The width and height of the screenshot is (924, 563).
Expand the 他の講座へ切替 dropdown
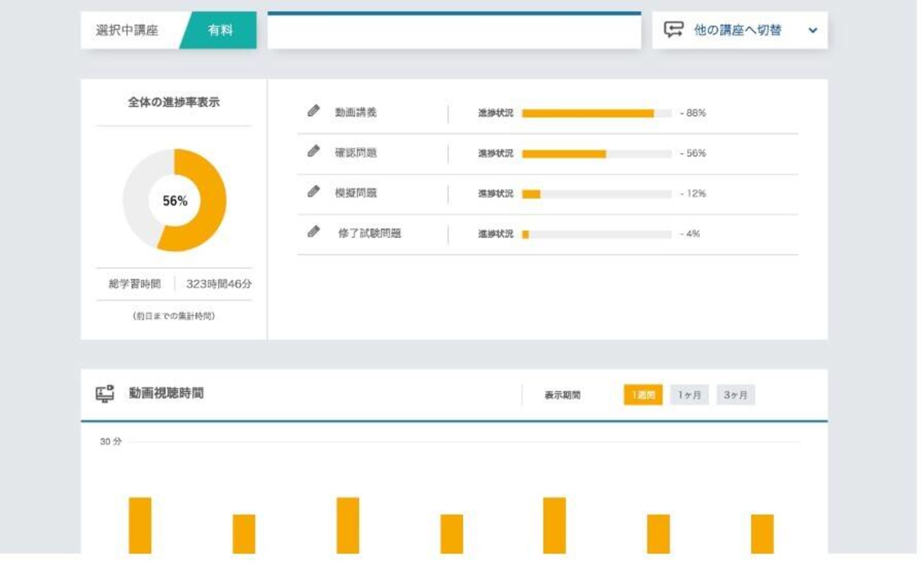(737, 30)
